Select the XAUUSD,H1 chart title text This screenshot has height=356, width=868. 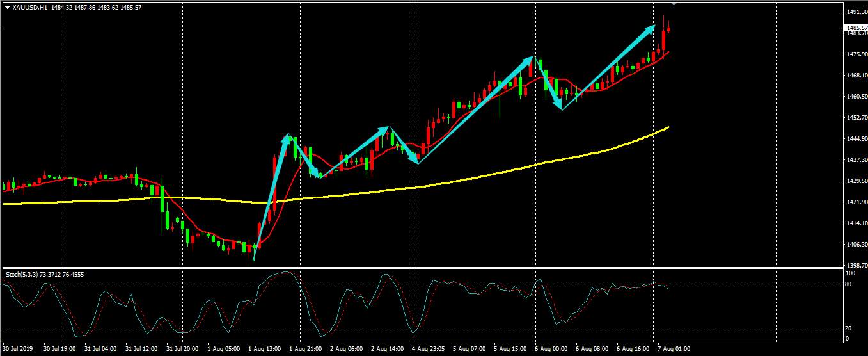(x=29, y=7)
